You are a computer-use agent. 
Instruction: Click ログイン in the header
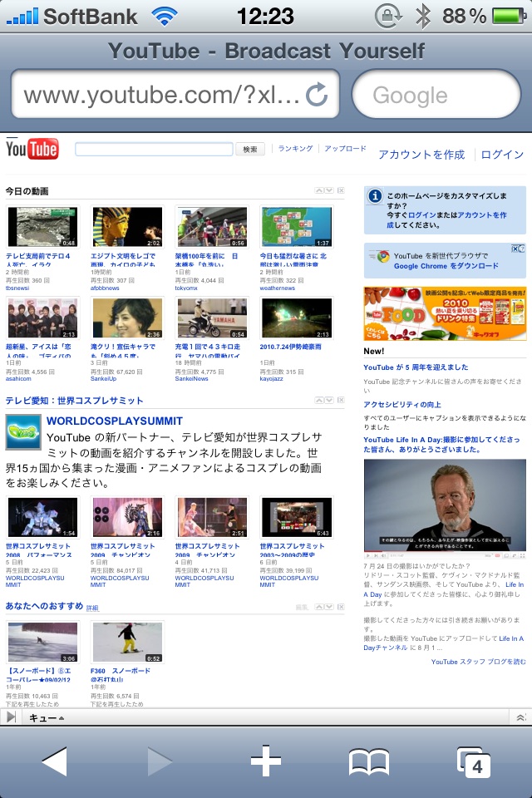[x=502, y=155]
